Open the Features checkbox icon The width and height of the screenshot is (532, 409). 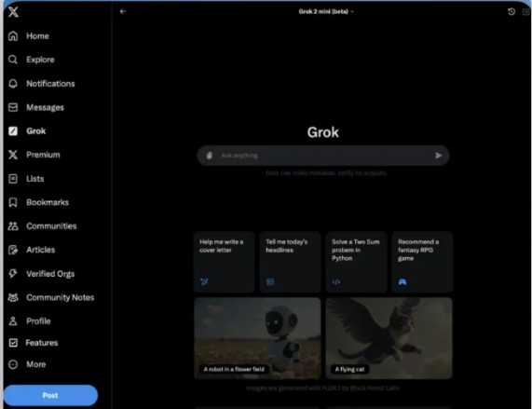tap(13, 343)
